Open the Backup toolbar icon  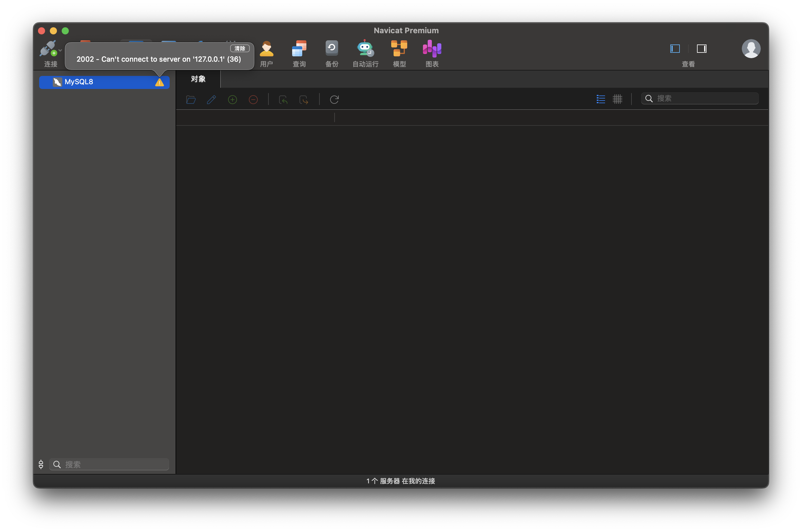pos(332,49)
